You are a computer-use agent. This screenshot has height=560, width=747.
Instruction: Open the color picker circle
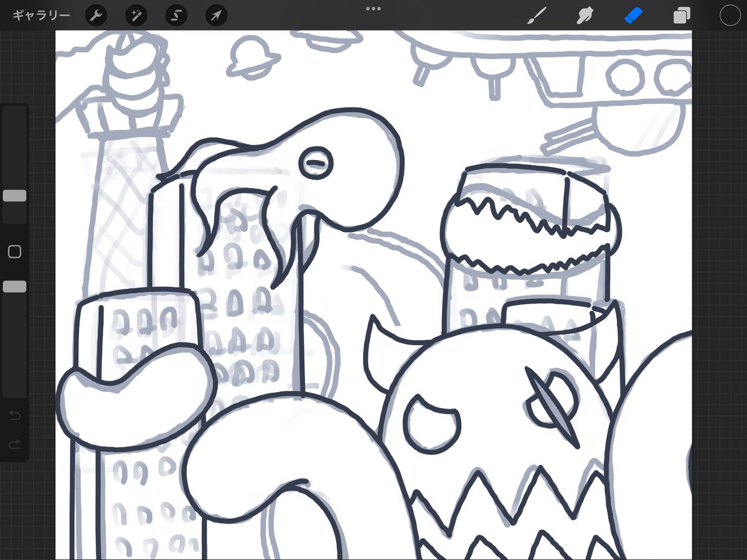tap(730, 16)
